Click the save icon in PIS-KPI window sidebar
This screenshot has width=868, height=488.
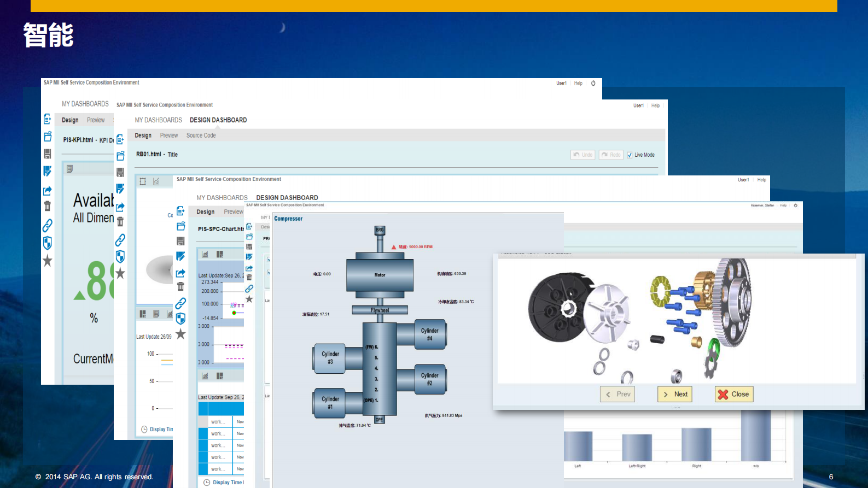(x=48, y=154)
